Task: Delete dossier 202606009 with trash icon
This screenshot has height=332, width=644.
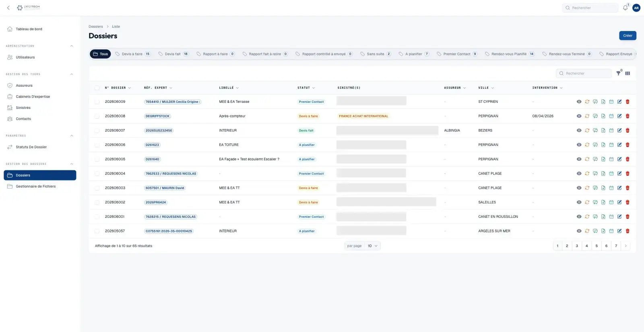Action: (x=627, y=102)
